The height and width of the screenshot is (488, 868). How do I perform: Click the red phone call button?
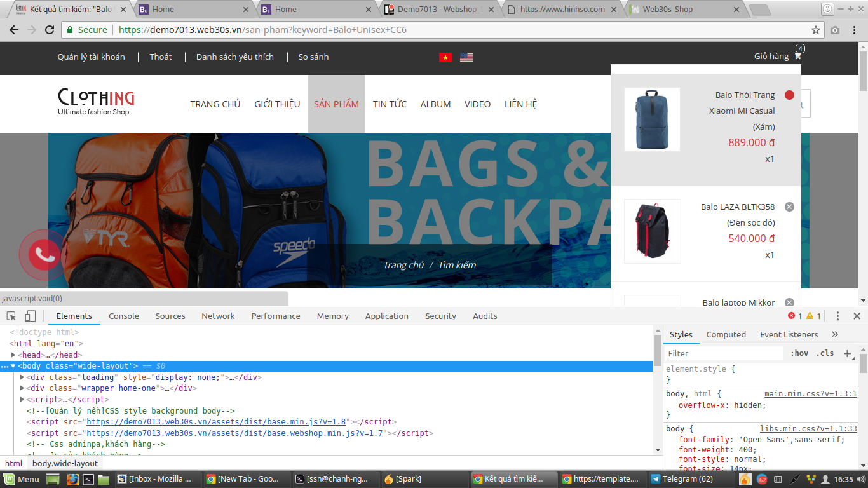(44, 254)
